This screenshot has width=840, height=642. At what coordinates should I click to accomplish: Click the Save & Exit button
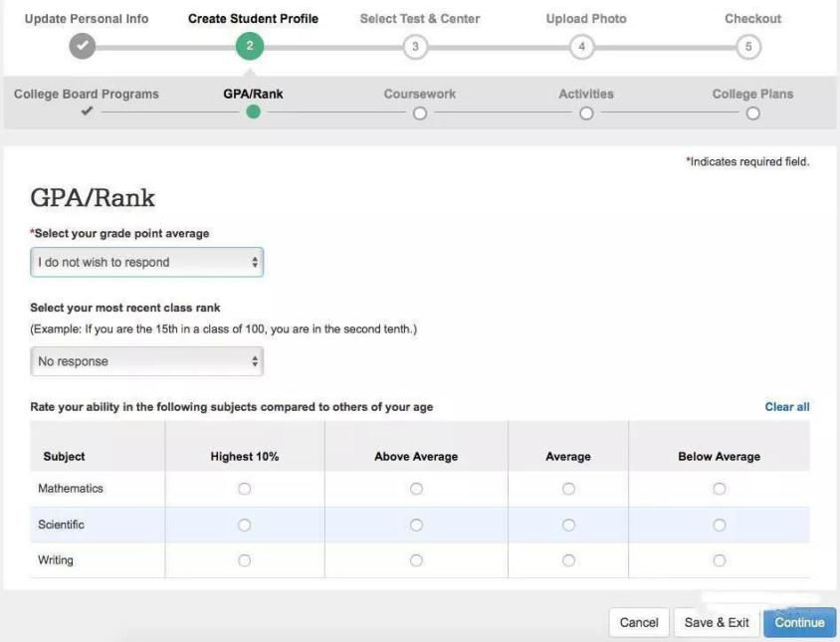[717, 623]
